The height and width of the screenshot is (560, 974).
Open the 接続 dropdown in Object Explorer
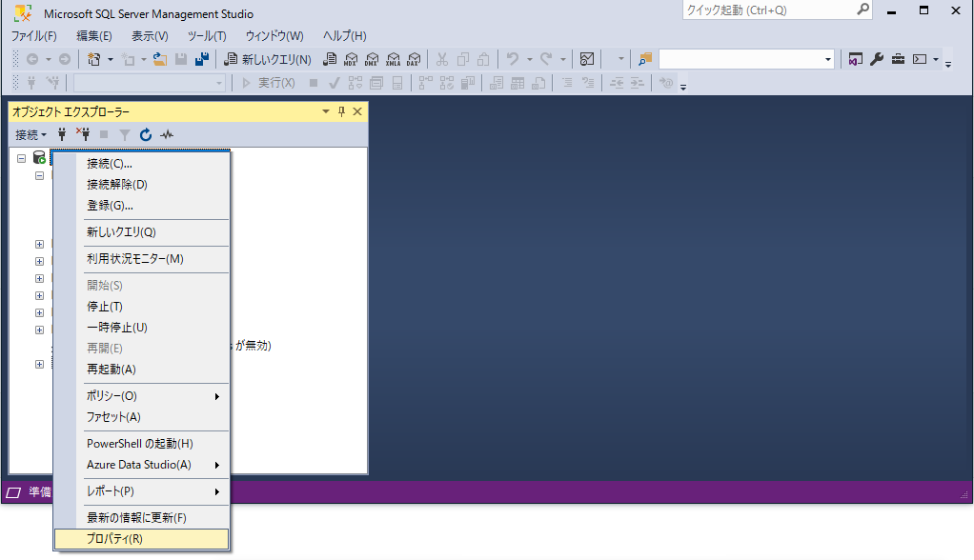31,134
